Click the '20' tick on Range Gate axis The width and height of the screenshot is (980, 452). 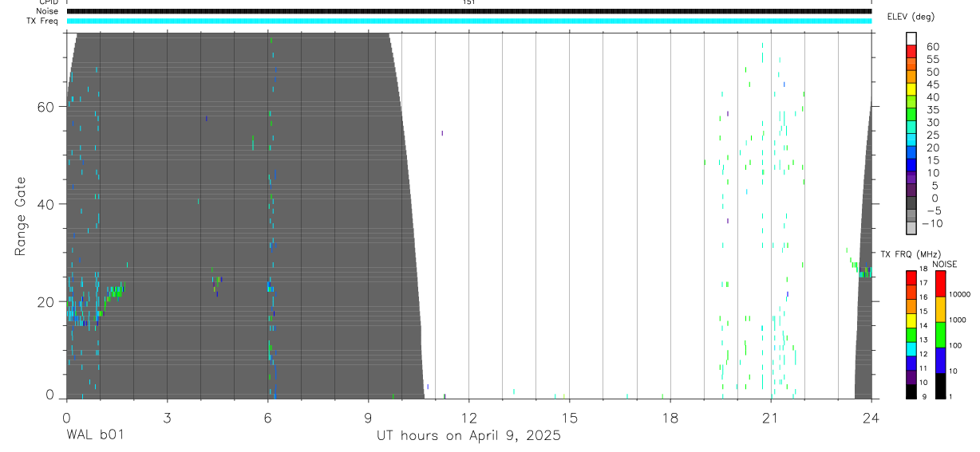(45, 301)
